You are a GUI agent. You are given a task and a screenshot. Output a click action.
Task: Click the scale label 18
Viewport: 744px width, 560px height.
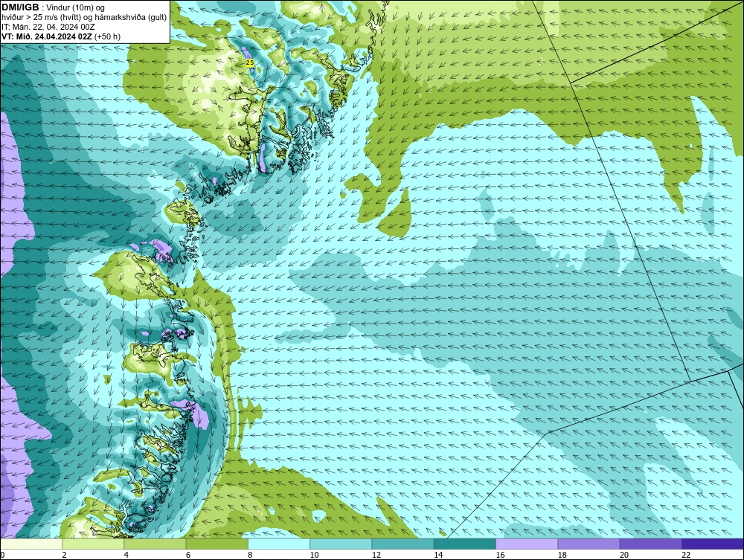click(x=562, y=556)
